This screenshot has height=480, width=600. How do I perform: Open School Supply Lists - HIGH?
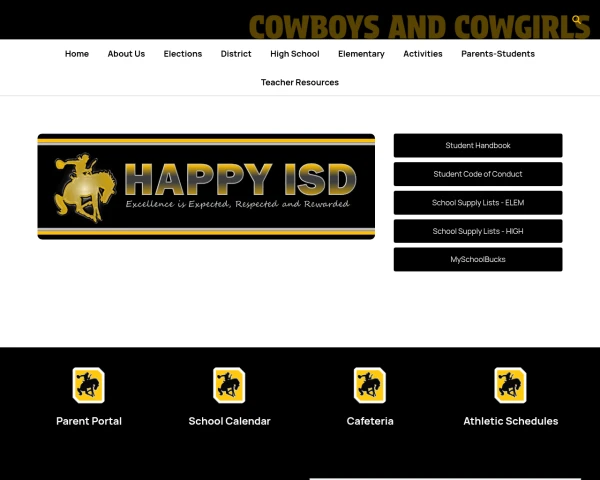tap(478, 231)
